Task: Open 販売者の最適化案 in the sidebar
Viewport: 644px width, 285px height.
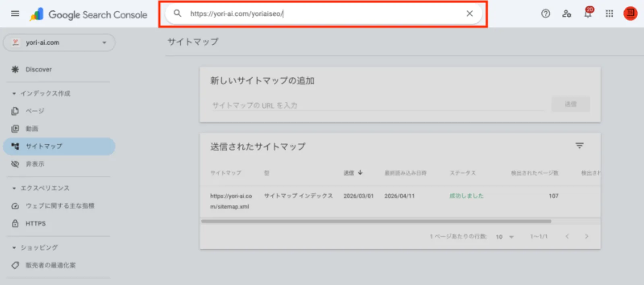Action: point(51,265)
